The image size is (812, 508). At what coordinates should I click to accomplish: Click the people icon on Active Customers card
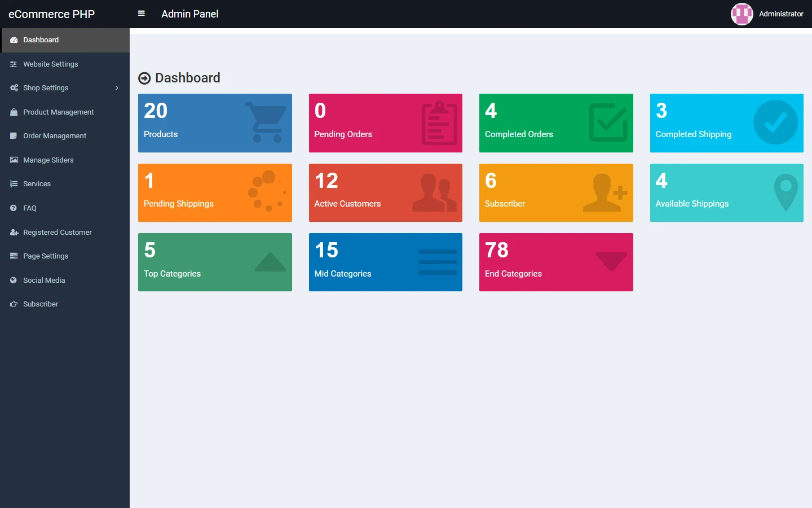[435, 192]
